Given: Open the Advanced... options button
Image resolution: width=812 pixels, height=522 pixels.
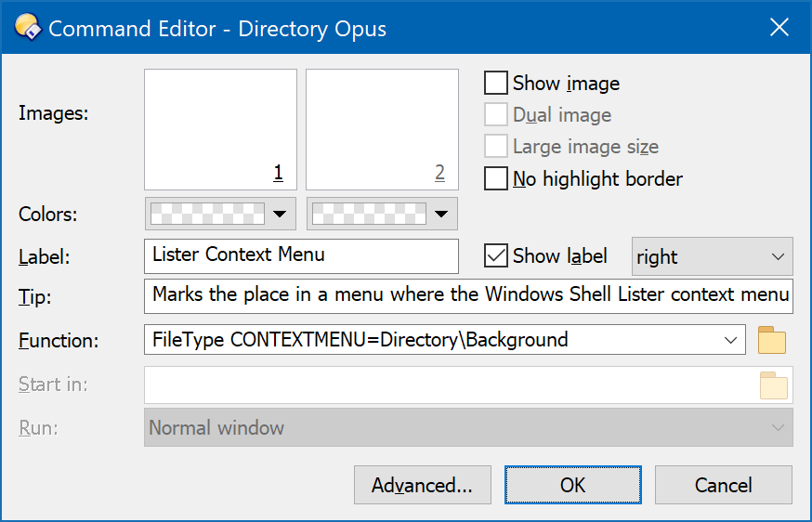Looking at the screenshot, I should [x=423, y=485].
